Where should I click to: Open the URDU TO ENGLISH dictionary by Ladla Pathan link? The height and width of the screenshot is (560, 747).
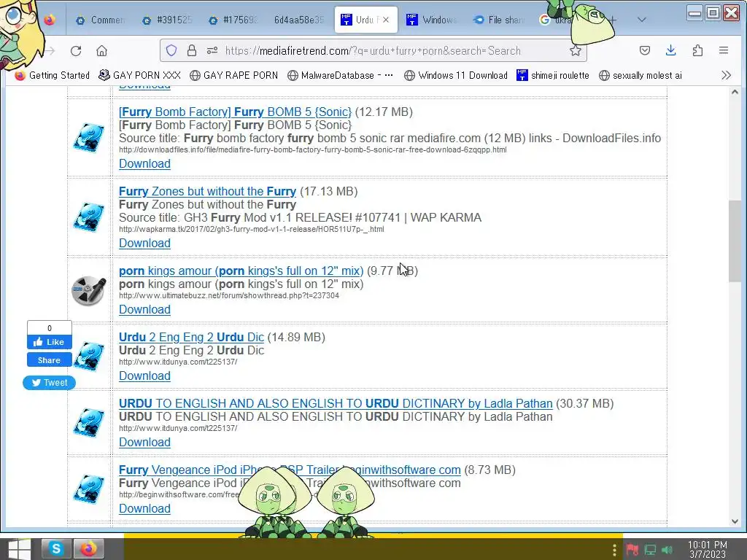pyautogui.click(x=336, y=403)
